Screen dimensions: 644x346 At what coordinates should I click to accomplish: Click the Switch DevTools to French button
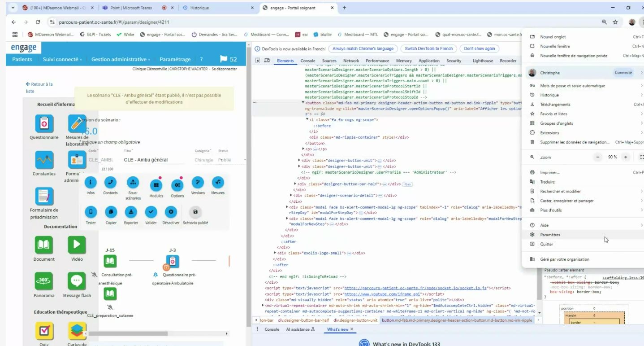coord(428,48)
